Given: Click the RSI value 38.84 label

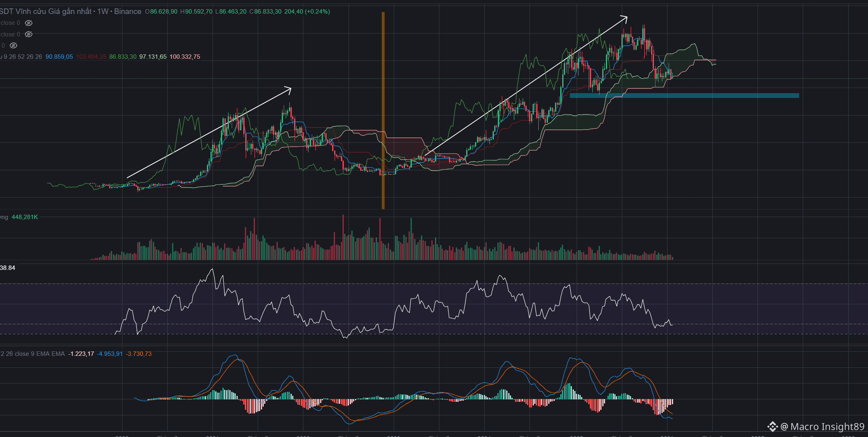Looking at the screenshot, I should (x=8, y=268).
